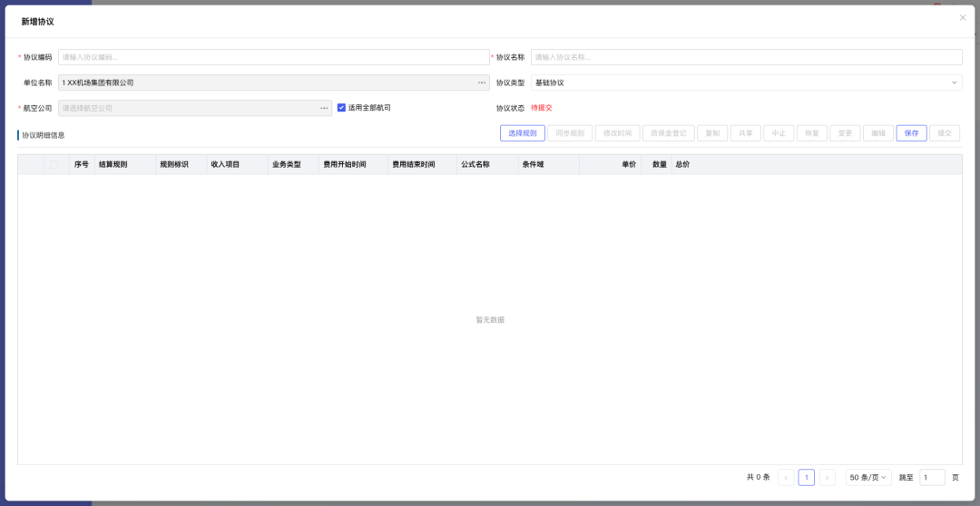Click the 费用开始时间 column header
980x506 pixels.
345,164
